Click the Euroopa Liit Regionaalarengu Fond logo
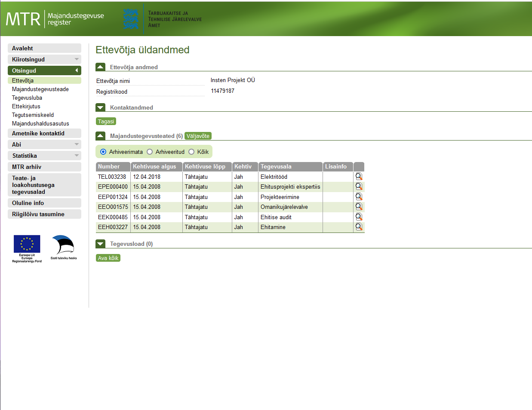Screen dimensions: 532x410 click(x=27, y=248)
